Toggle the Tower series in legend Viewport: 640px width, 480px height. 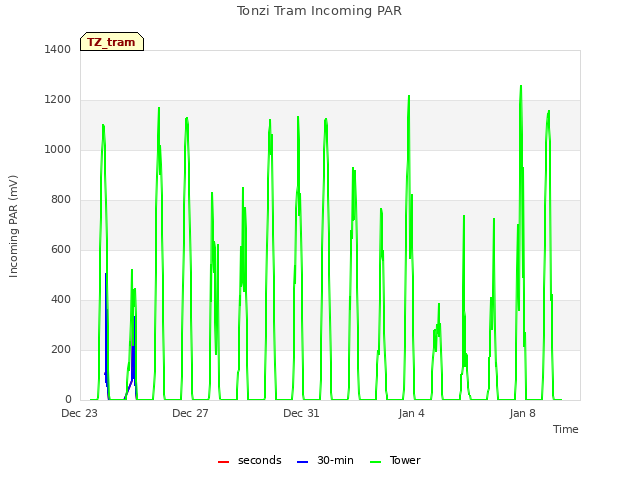coord(395,460)
